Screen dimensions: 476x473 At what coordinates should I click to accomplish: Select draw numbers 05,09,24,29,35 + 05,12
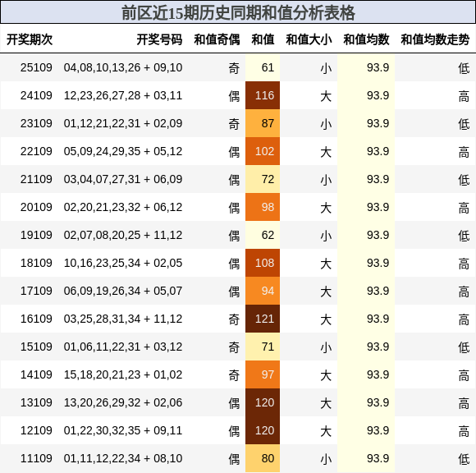123,151
